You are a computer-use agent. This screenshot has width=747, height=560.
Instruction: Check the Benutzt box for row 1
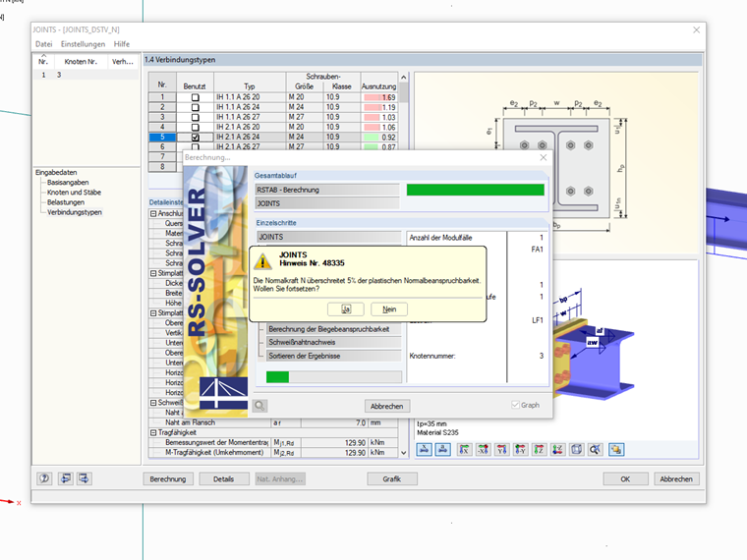point(195,97)
